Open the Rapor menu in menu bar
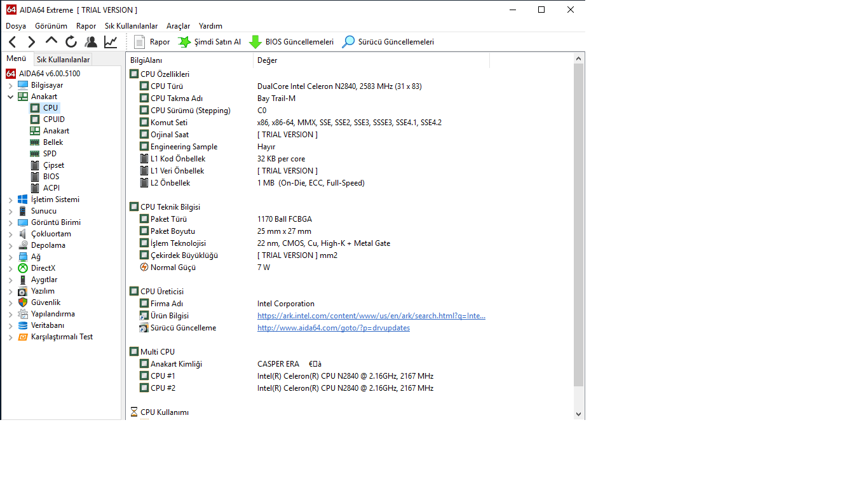 (86, 26)
